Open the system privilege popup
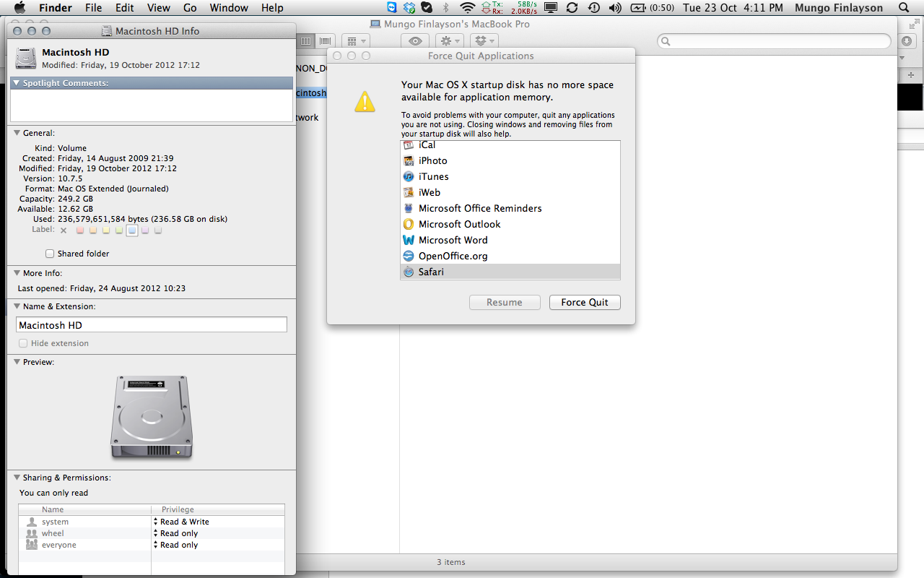This screenshot has width=924, height=578. click(x=217, y=522)
